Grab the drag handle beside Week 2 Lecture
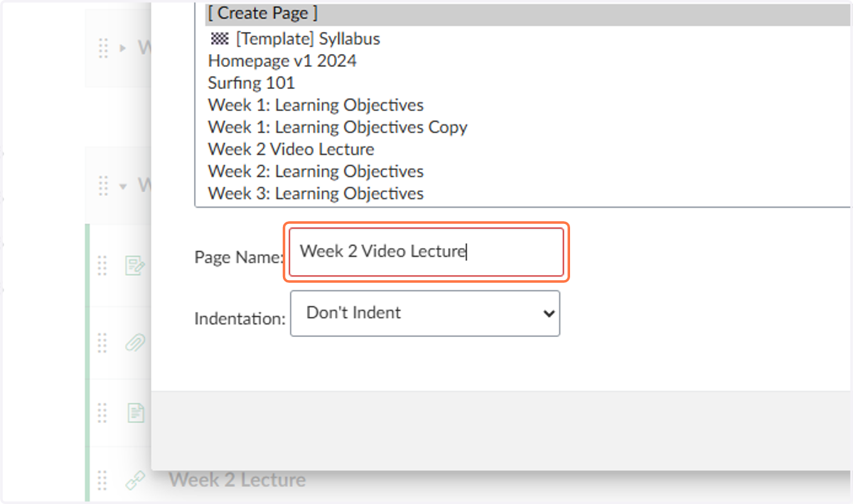This screenshot has width=853, height=504. (102, 481)
